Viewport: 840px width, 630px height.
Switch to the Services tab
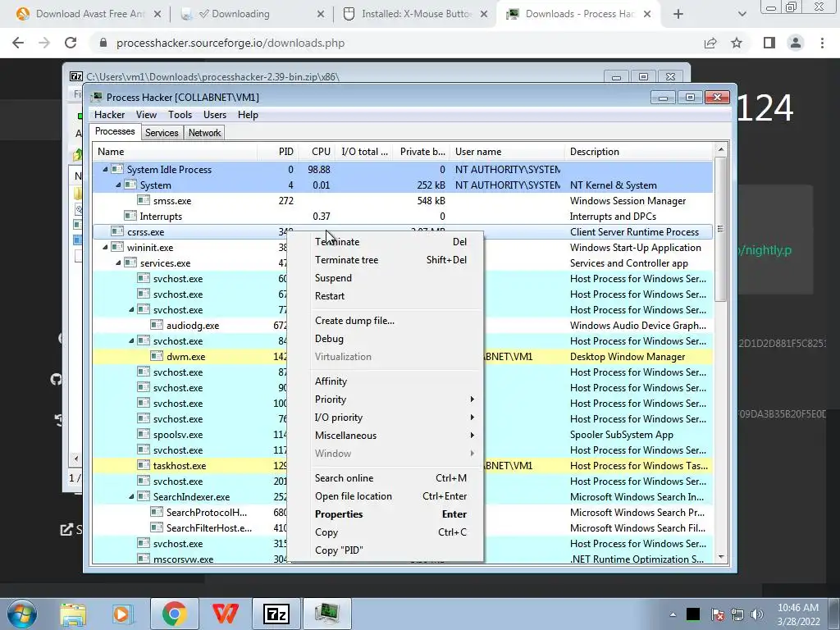click(162, 133)
